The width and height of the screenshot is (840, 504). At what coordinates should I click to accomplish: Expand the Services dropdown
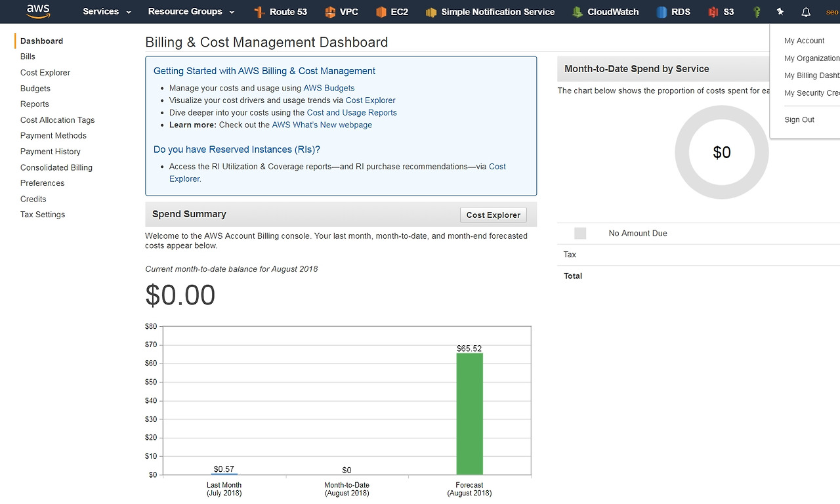[x=107, y=12]
